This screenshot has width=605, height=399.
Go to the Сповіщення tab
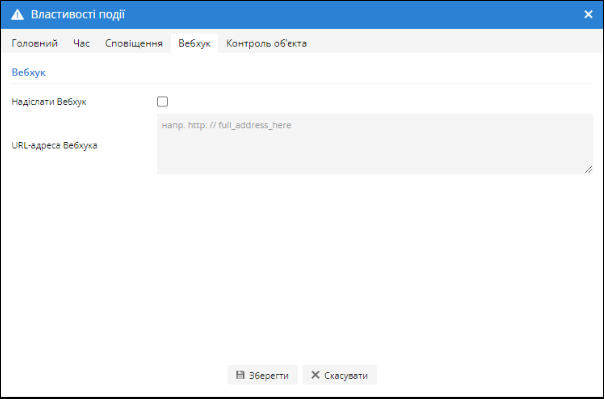(134, 43)
